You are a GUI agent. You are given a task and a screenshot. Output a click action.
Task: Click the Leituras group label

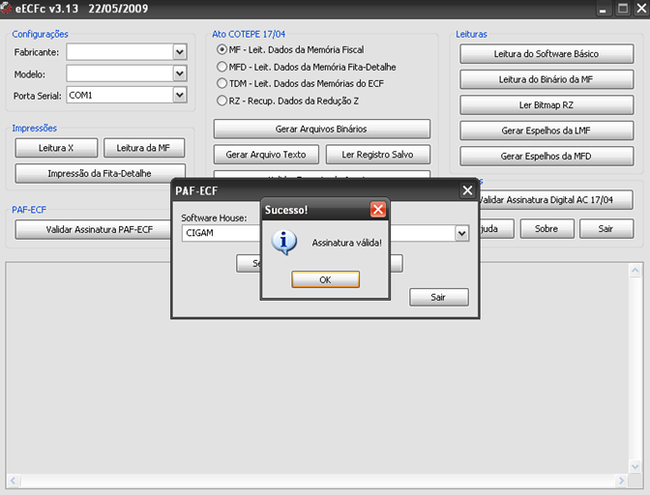[472, 34]
